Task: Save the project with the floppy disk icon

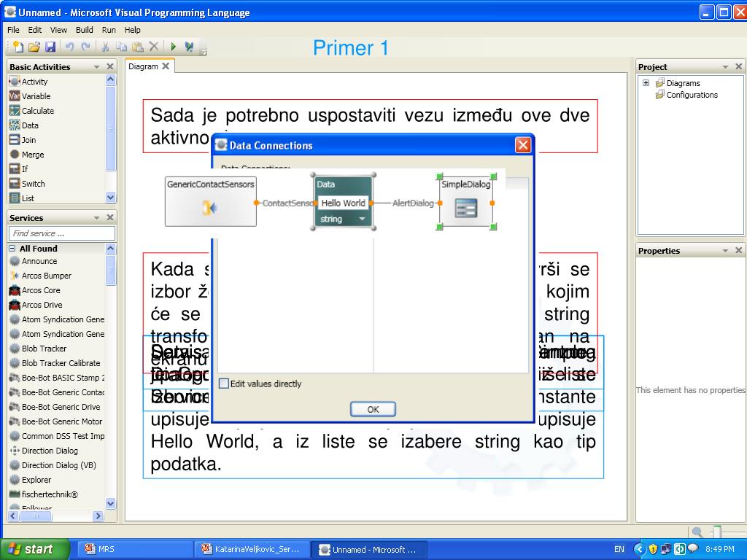Action: [x=50, y=47]
